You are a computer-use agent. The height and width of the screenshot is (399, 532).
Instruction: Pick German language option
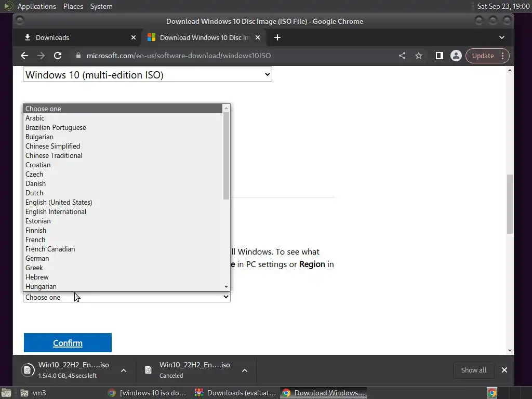tap(124, 258)
